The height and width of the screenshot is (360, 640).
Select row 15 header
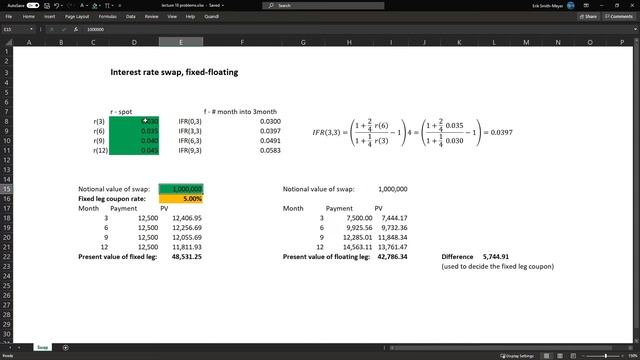point(7,189)
